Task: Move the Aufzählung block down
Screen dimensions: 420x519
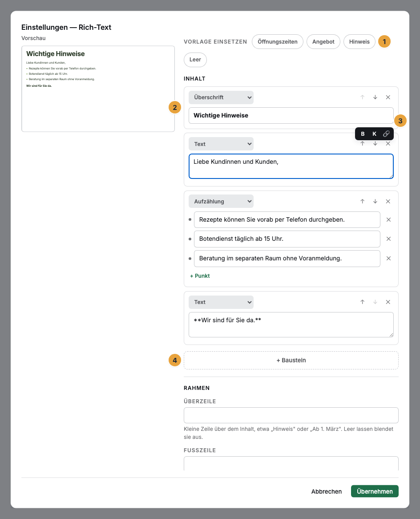Action: pyautogui.click(x=376, y=201)
